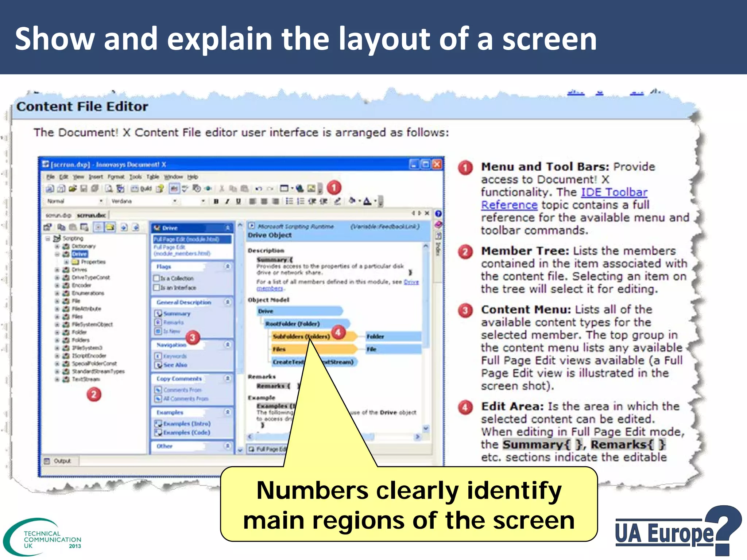Screen dimensions: 747x560
Task: Click the Build toolbar button
Action: [142, 188]
